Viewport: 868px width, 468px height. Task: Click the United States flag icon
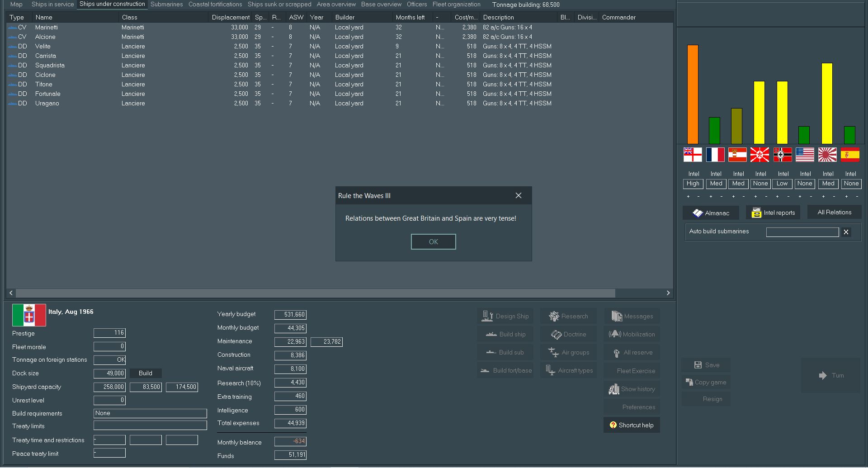(x=805, y=155)
